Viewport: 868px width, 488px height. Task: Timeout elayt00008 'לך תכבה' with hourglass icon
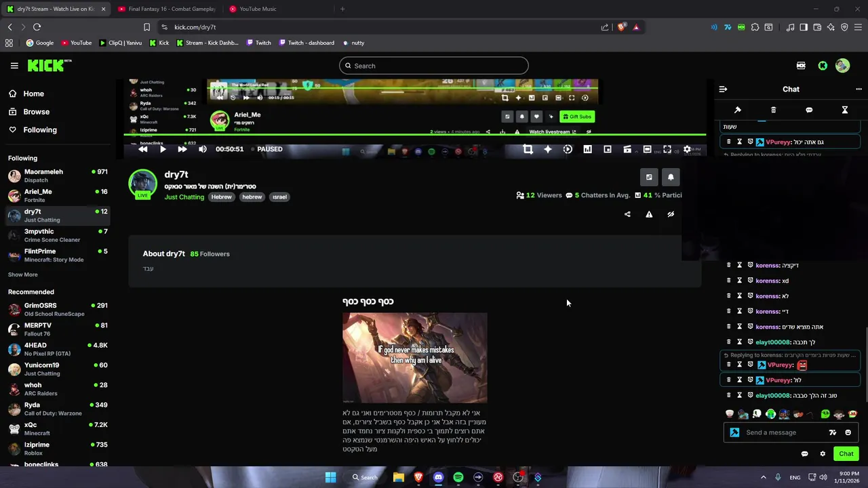(740, 342)
